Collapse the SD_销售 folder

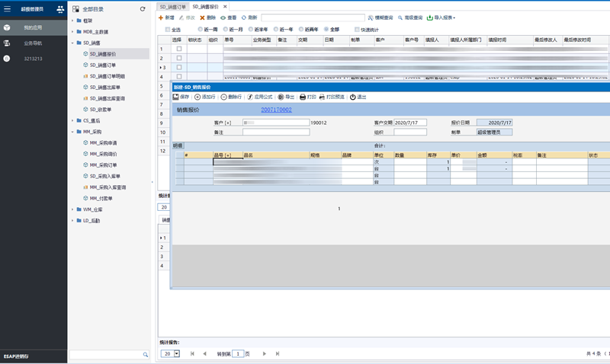pyautogui.click(x=72, y=43)
